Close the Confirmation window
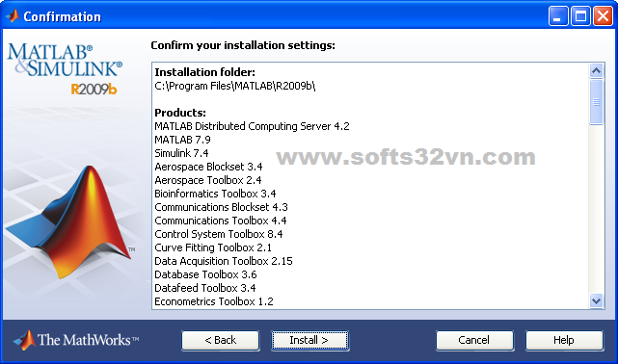 pos(603,16)
